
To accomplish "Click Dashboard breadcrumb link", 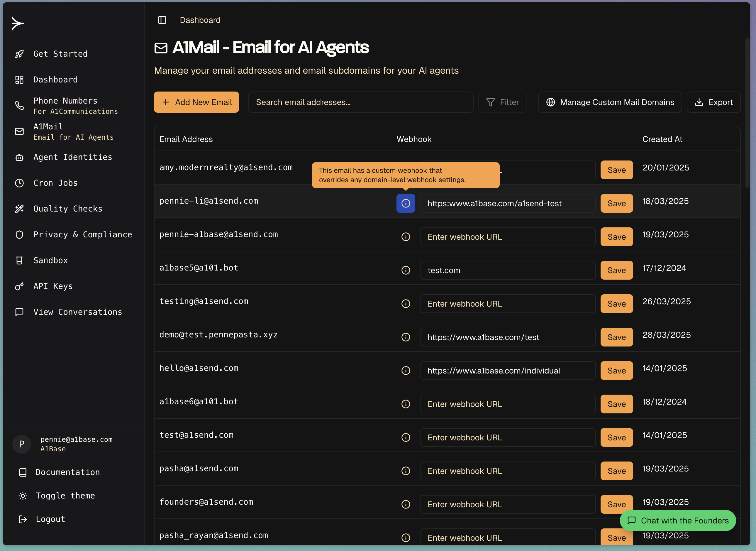I will click(x=200, y=20).
